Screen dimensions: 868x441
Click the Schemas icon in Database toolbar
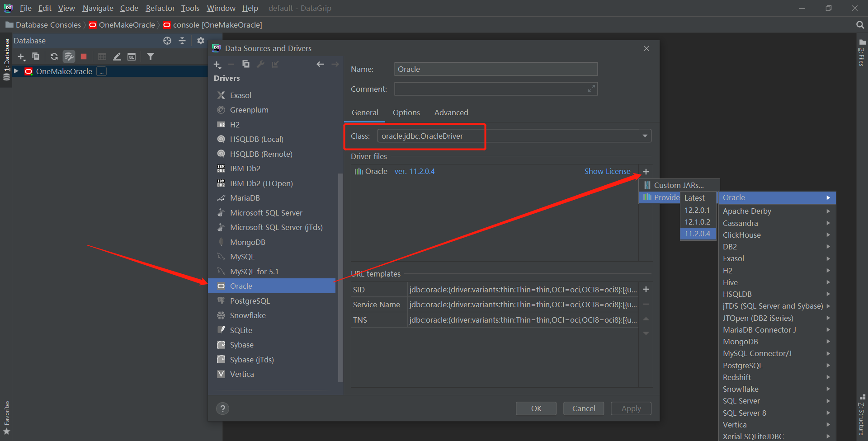pyautogui.click(x=69, y=56)
